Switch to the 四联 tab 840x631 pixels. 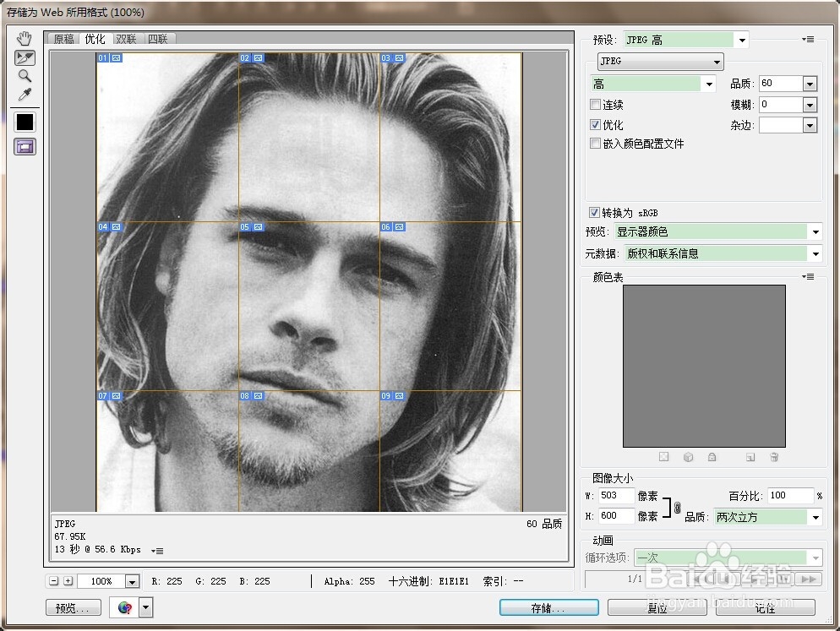[158, 39]
